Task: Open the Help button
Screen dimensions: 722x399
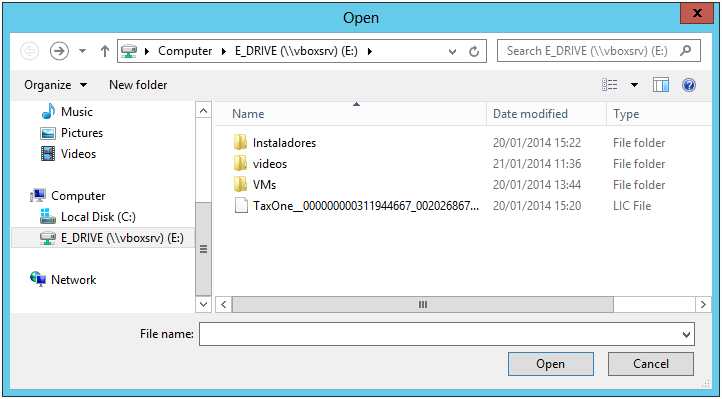Action: (x=689, y=85)
